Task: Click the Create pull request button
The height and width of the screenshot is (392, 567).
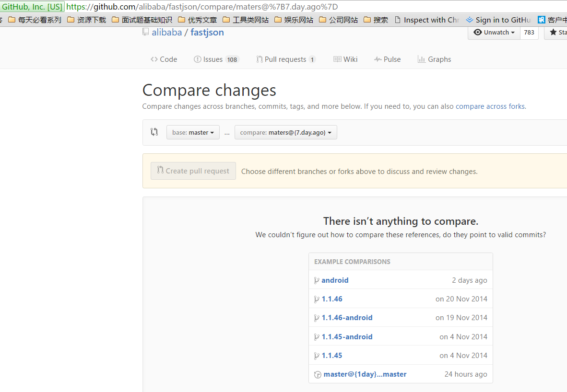Action: pos(193,171)
